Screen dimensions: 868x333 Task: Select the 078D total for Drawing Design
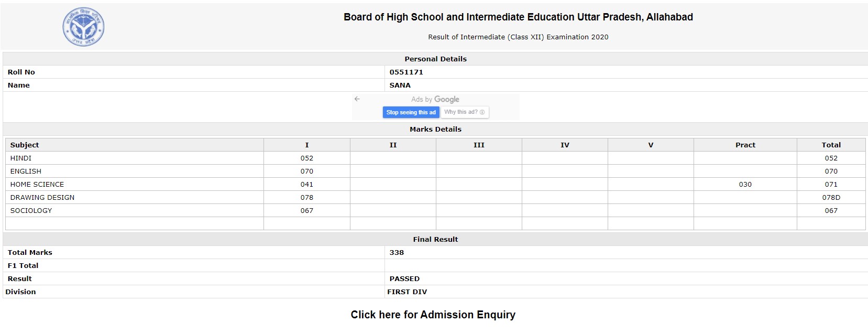coord(831,197)
